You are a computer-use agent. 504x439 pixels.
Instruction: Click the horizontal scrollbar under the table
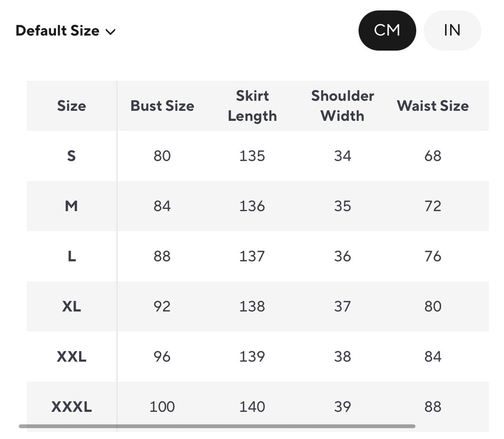(x=217, y=426)
